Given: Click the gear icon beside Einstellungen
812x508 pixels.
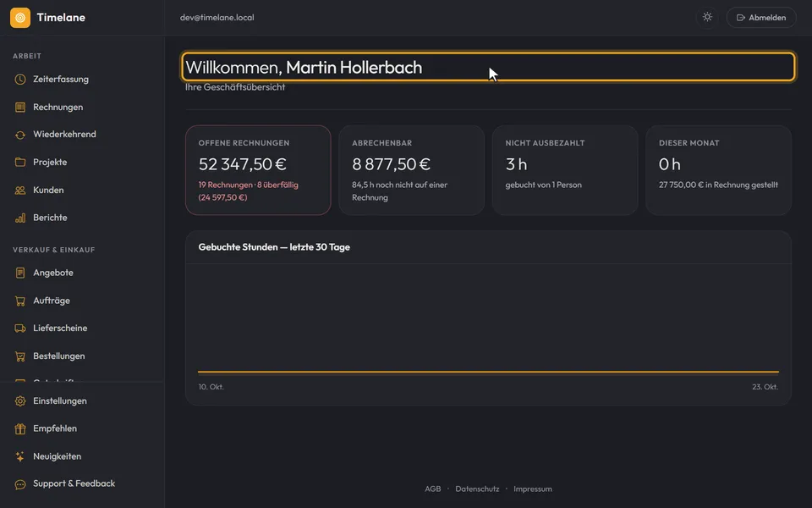Looking at the screenshot, I should 20,401.
